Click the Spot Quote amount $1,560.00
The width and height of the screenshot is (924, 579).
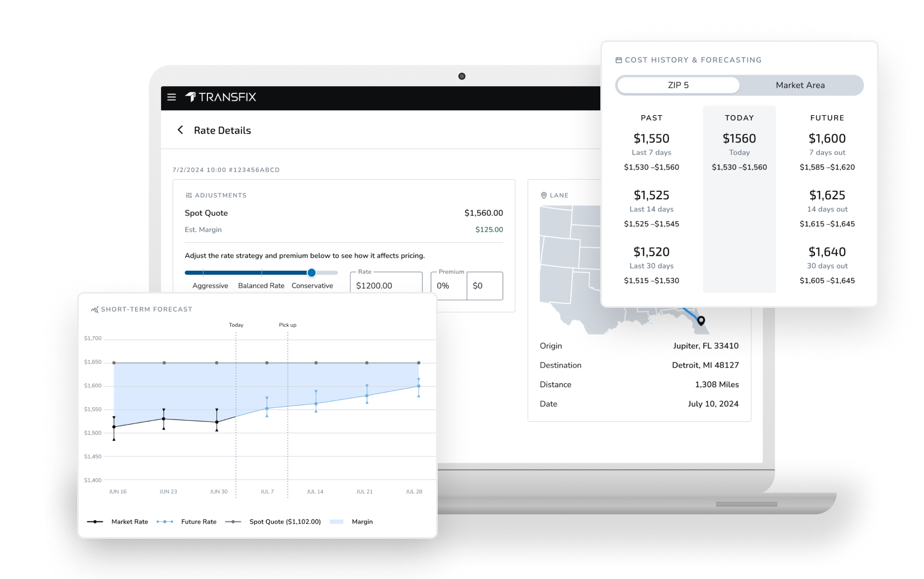pos(484,213)
